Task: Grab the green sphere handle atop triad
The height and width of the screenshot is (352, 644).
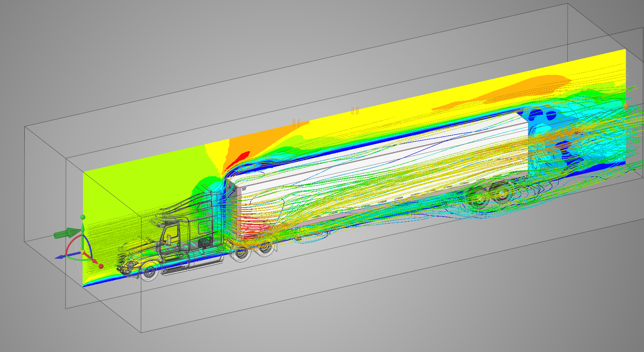Action: click(83, 217)
